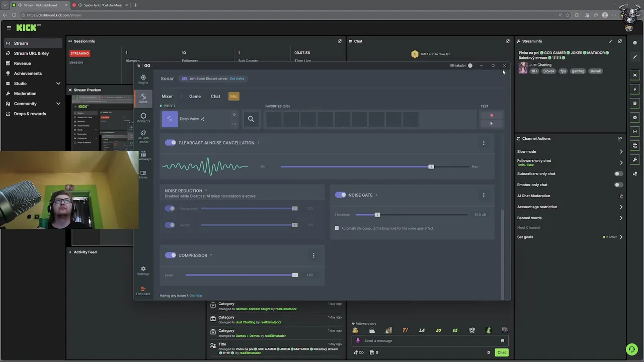
Task: Start mic test recording with red dot button
Action: click(492, 115)
